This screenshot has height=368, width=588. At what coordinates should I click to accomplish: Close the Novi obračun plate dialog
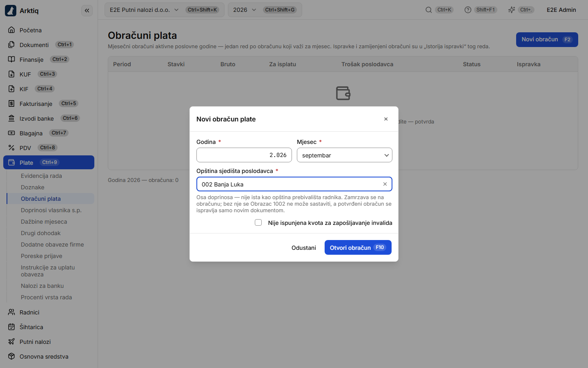[386, 119]
